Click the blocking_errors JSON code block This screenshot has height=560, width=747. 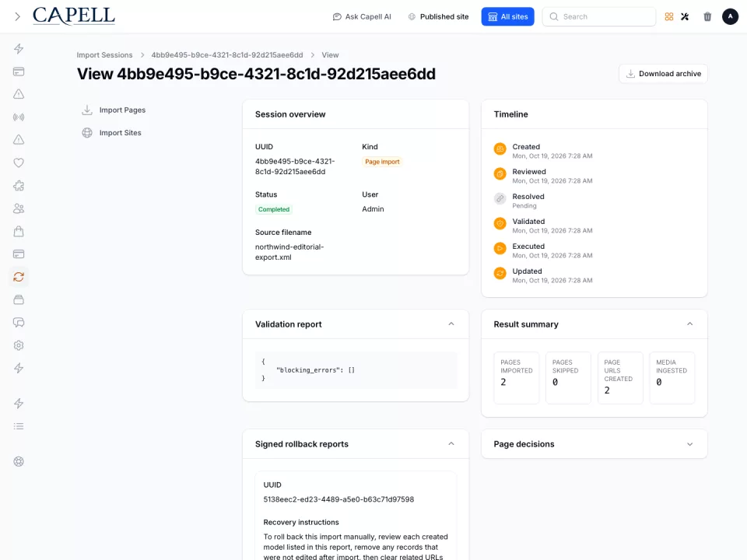pyautogui.click(x=356, y=370)
